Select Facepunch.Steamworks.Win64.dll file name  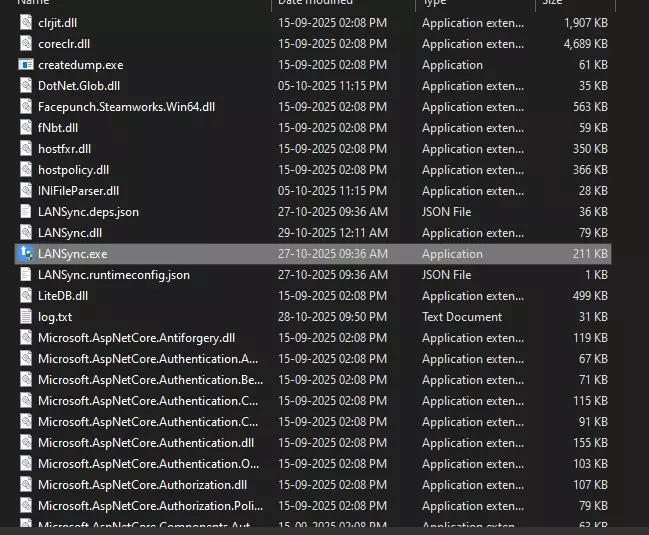(126, 107)
